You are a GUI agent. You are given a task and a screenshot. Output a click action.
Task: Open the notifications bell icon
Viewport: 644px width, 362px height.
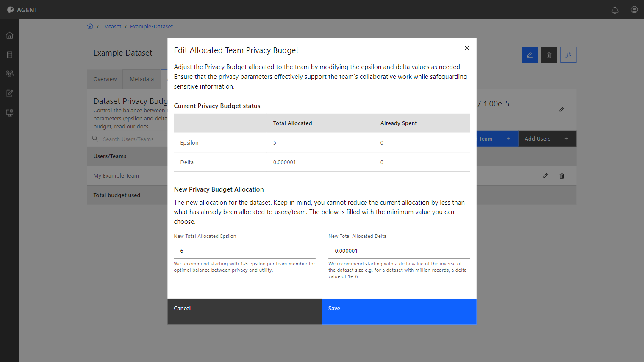615,10
